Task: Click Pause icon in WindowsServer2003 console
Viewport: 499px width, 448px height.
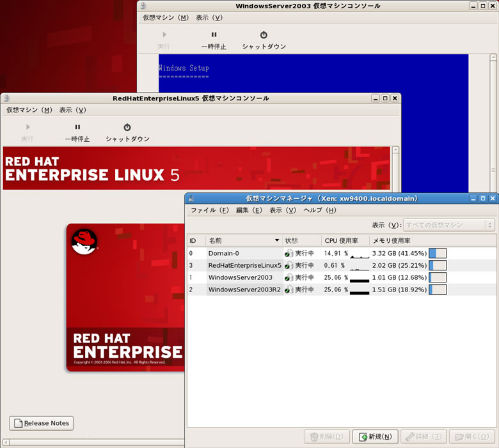Action: (214, 35)
